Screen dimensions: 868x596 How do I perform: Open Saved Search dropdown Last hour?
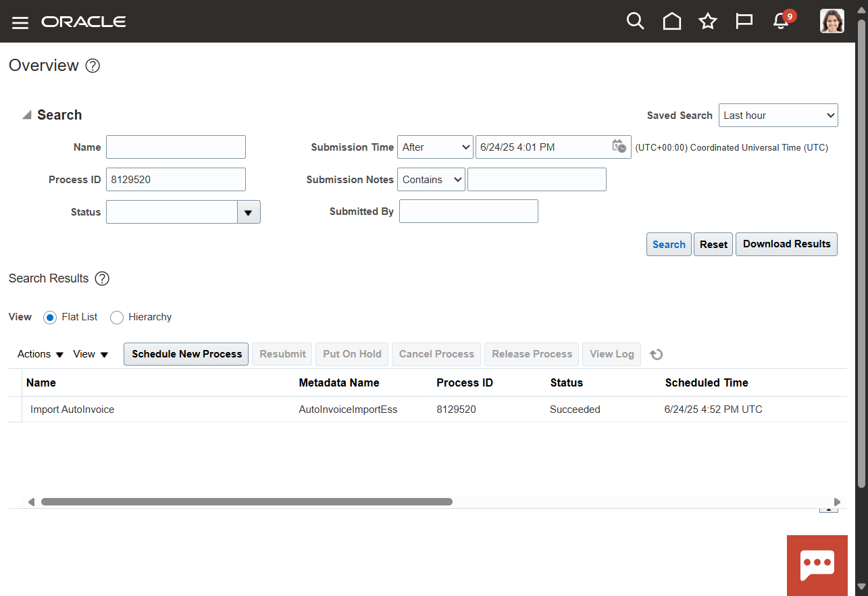coord(778,116)
